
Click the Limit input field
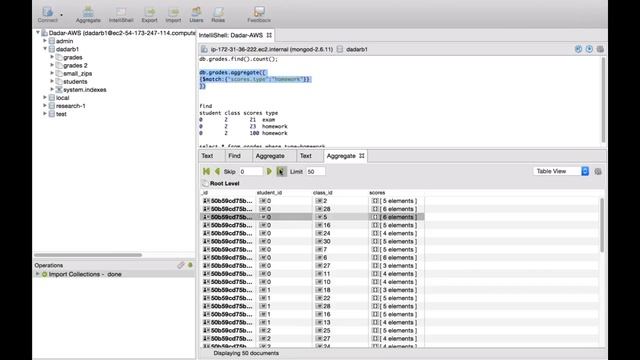316,171
